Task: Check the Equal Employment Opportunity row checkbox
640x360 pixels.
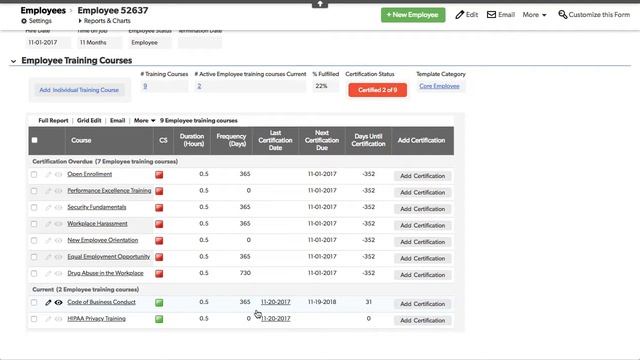Action: [x=34, y=257]
